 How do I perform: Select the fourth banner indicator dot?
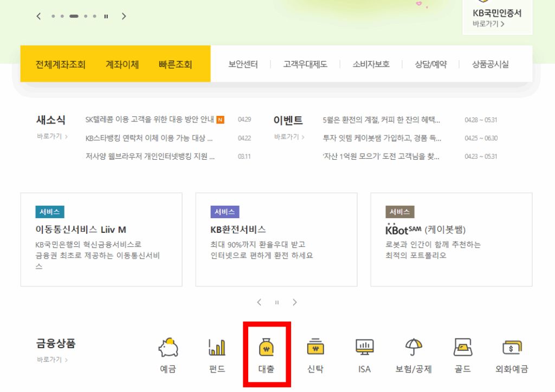click(x=85, y=16)
